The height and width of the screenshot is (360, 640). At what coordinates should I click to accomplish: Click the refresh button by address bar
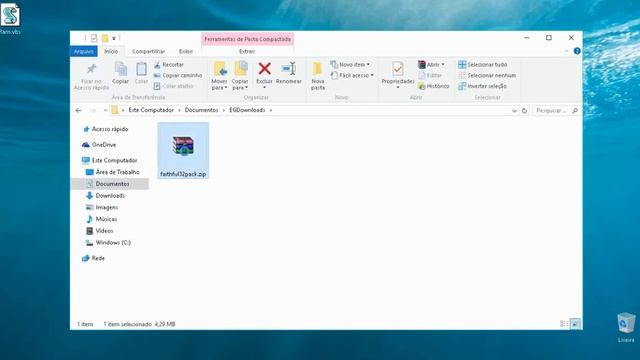(x=524, y=111)
